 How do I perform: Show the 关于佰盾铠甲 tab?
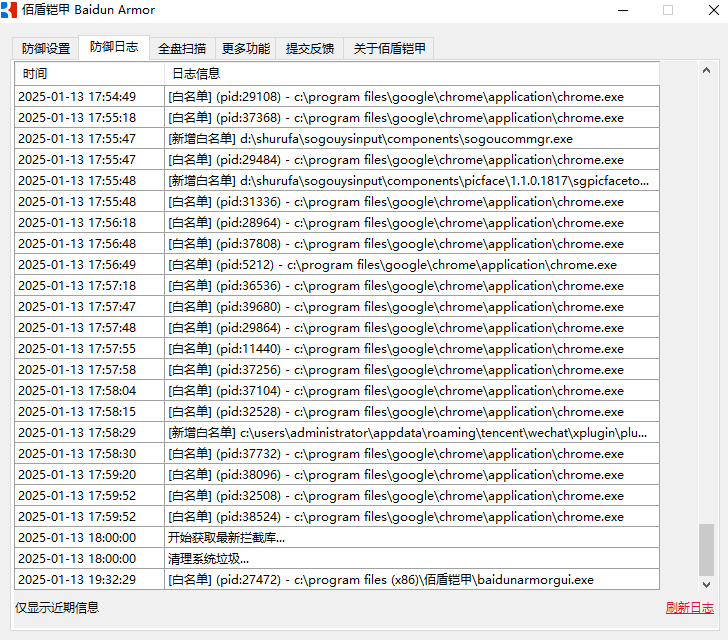pos(389,49)
